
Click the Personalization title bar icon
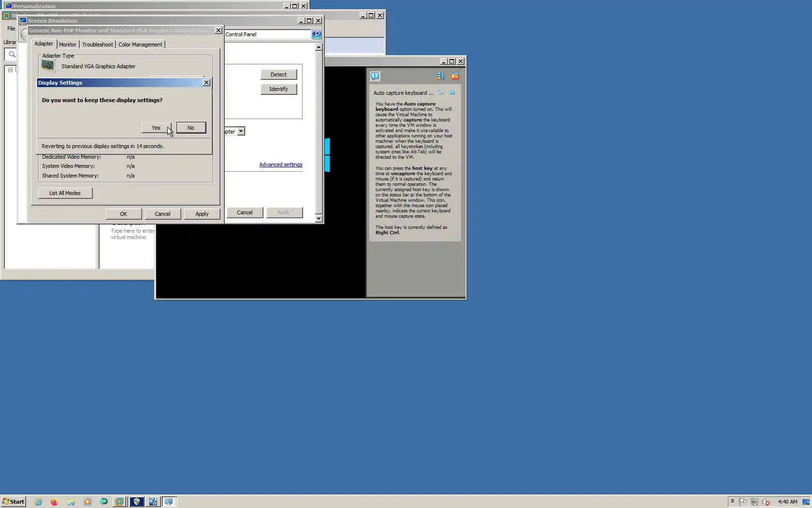pyautogui.click(x=8, y=6)
